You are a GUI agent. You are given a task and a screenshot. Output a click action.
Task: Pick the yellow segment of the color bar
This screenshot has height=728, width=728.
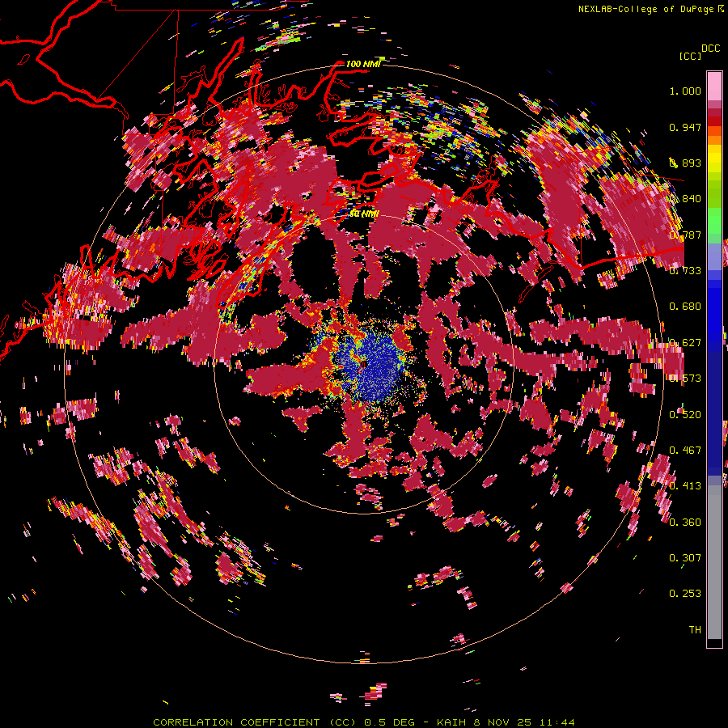(714, 159)
